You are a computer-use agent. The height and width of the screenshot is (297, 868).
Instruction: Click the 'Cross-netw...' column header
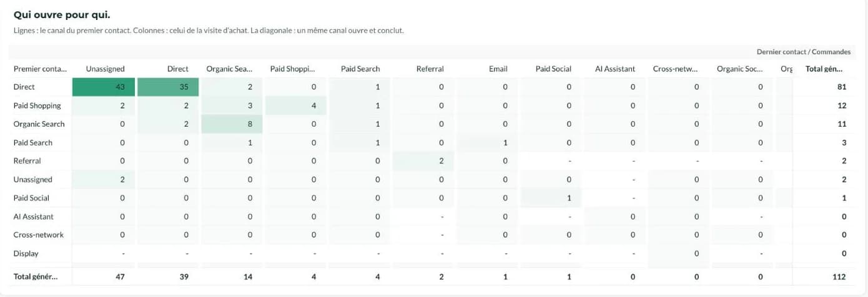[x=676, y=69]
